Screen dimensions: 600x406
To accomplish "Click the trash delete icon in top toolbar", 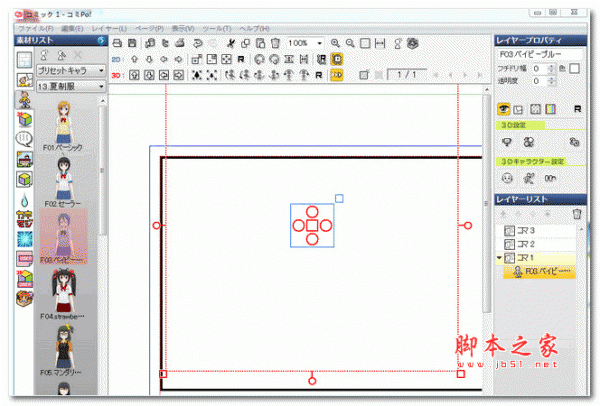I will [x=275, y=44].
